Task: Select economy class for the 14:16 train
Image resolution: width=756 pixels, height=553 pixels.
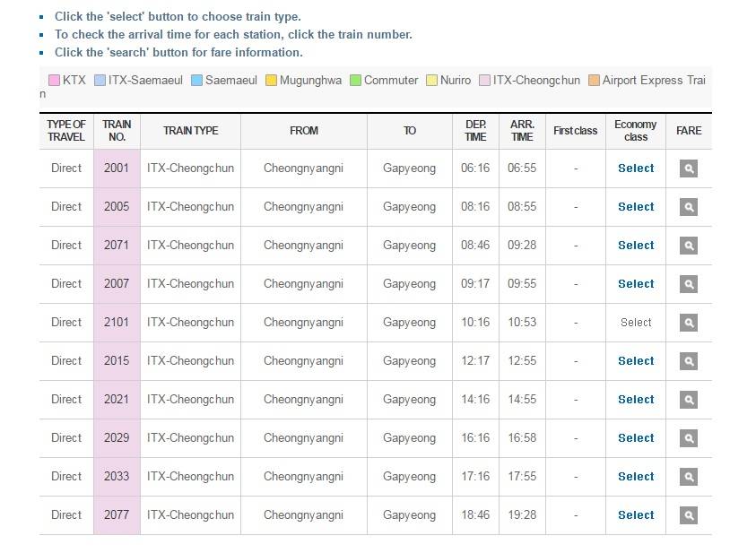Action: click(636, 400)
